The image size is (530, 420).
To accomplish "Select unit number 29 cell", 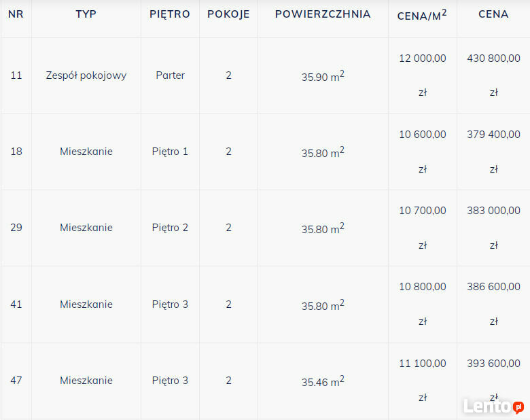I will 16,228.
